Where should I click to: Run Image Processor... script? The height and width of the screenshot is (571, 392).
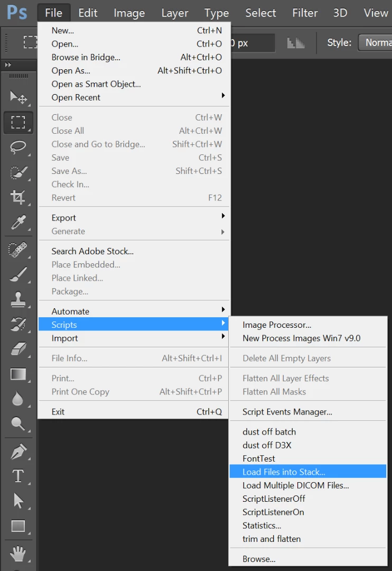tap(308, 325)
